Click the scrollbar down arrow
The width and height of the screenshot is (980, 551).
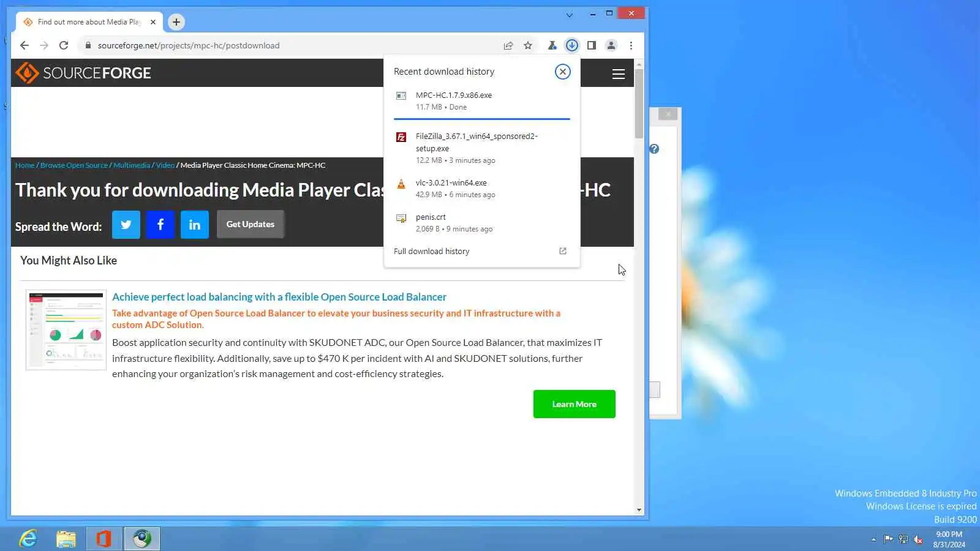(639, 510)
